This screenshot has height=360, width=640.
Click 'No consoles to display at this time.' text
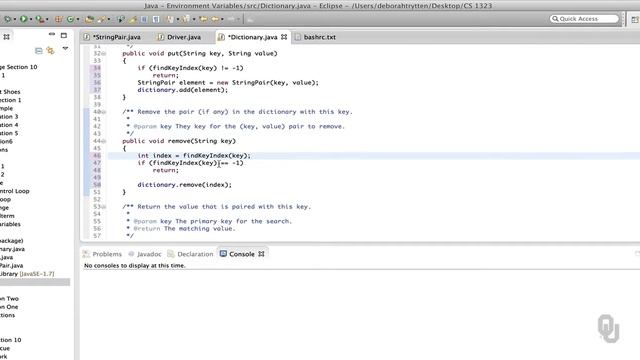point(135,266)
